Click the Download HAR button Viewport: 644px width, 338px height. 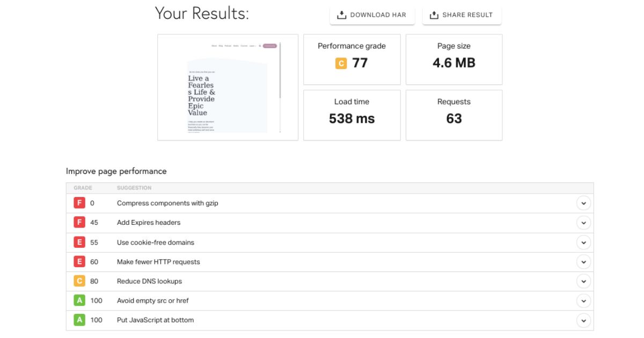pyautogui.click(x=372, y=15)
